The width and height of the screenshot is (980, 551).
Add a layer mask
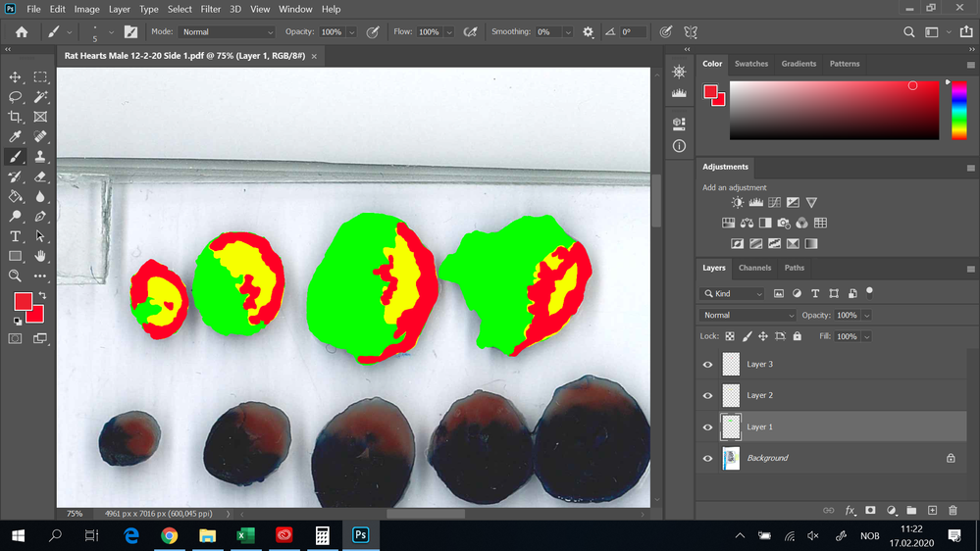coord(870,511)
